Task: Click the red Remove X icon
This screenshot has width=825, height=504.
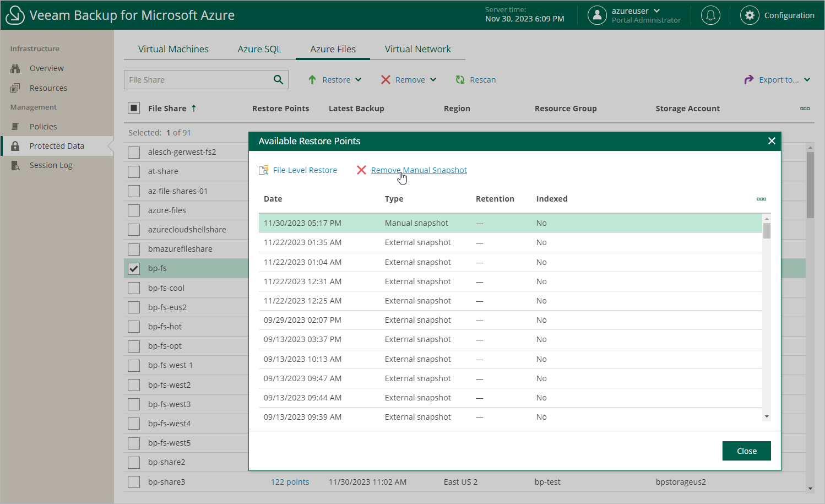Action: click(x=386, y=80)
